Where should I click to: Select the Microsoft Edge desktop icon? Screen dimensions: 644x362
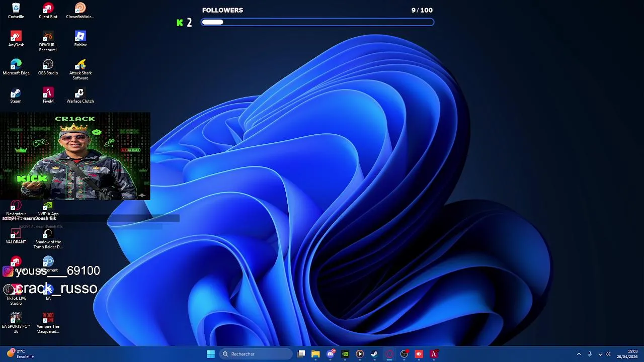pyautogui.click(x=16, y=67)
